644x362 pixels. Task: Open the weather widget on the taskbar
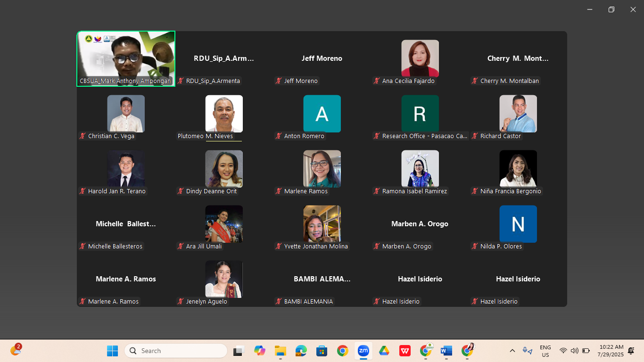tap(16, 350)
